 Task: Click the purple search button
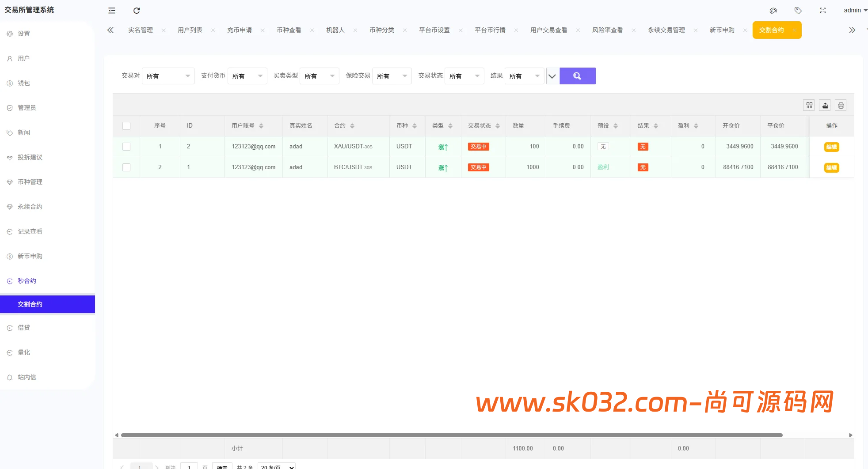[x=578, y=76]
